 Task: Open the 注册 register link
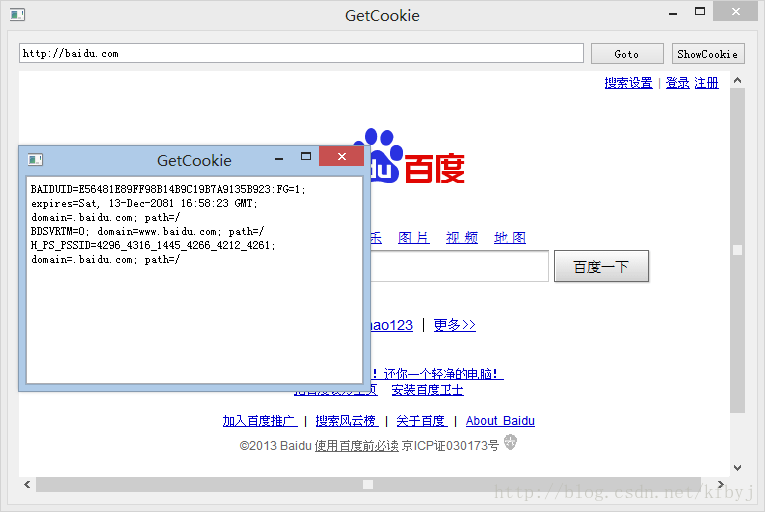706,83
